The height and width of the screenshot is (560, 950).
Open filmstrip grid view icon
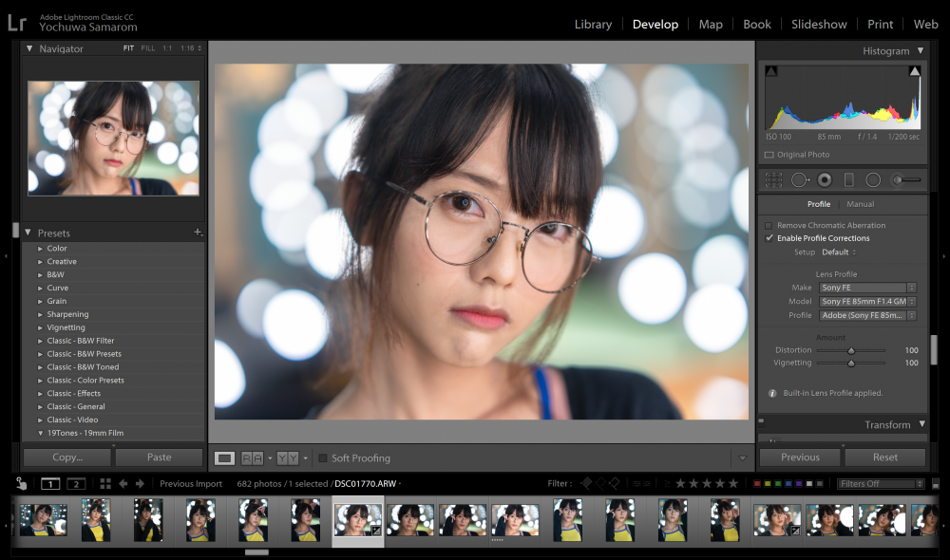coord(105,483)
